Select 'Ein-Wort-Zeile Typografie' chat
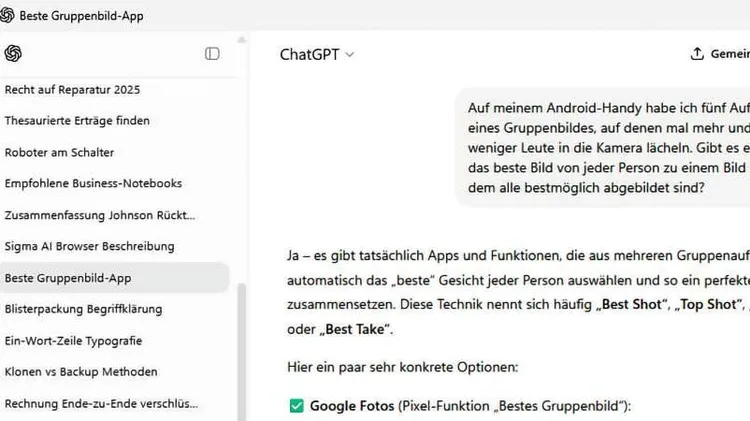The width and height of the screenshot is (750, 421). tap(73, 340)
